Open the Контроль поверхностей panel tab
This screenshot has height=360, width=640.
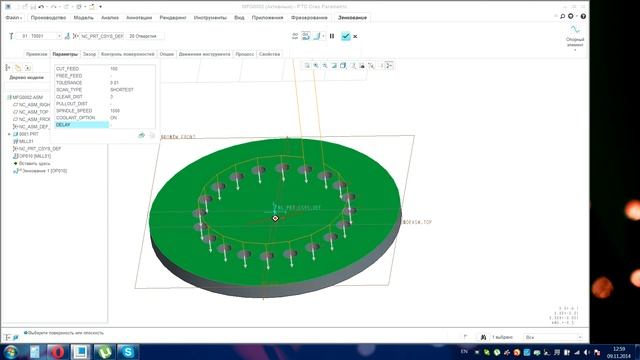127,54
